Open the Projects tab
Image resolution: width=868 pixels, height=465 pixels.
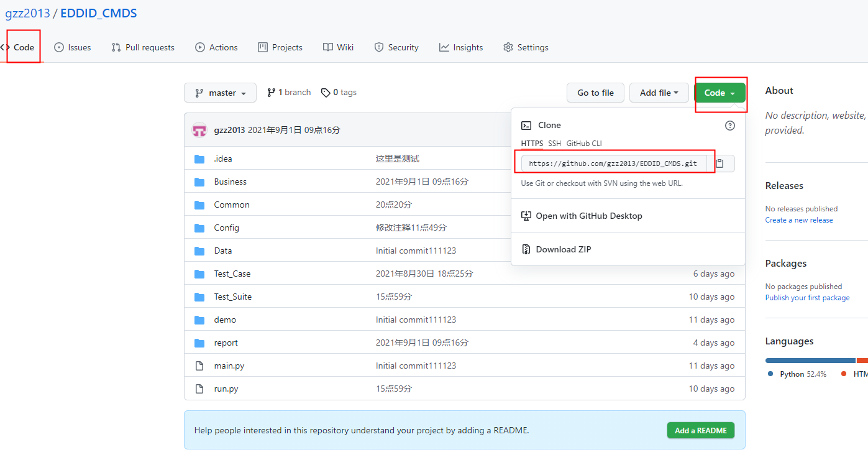tap(280, 47)
